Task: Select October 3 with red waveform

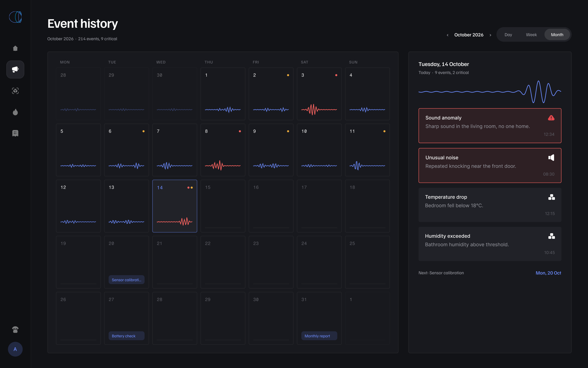Action: [319, 94]
